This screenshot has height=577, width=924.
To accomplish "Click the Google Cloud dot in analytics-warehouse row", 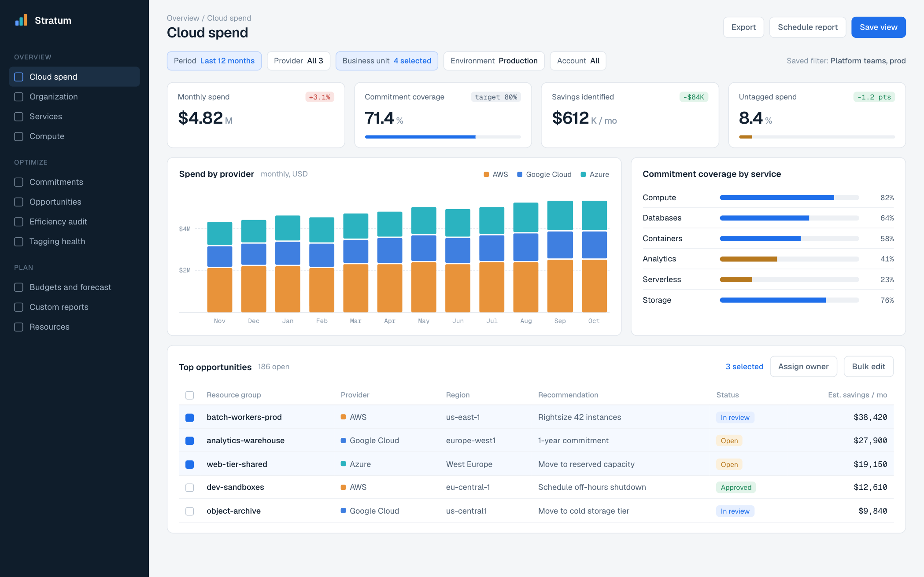I will point(343,440).
